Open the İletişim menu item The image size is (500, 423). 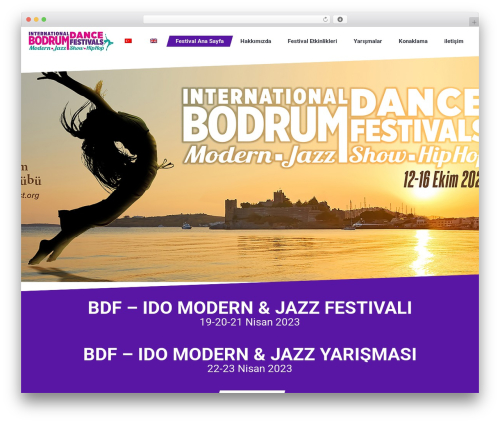click(454, 41)
